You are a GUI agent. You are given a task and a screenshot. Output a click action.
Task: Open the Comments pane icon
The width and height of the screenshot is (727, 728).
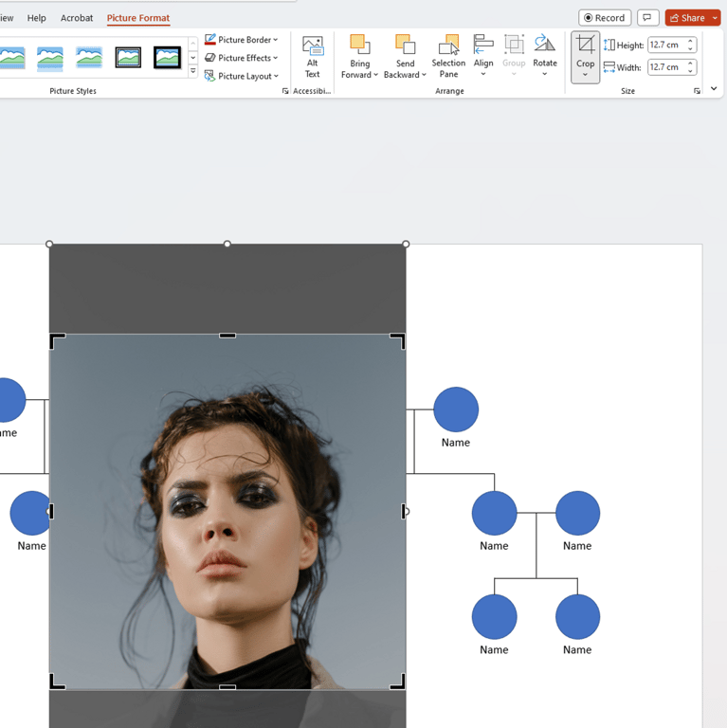(x=647, y=18)
